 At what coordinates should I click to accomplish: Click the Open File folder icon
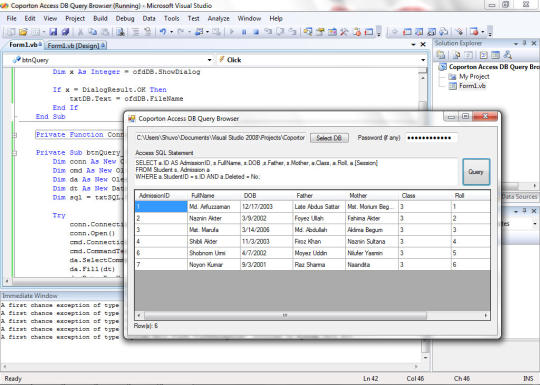23,32
